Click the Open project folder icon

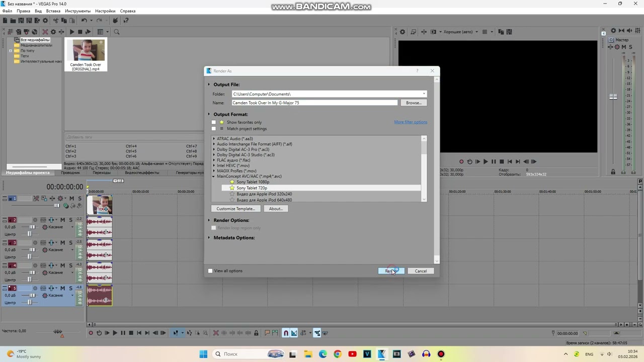13,21
